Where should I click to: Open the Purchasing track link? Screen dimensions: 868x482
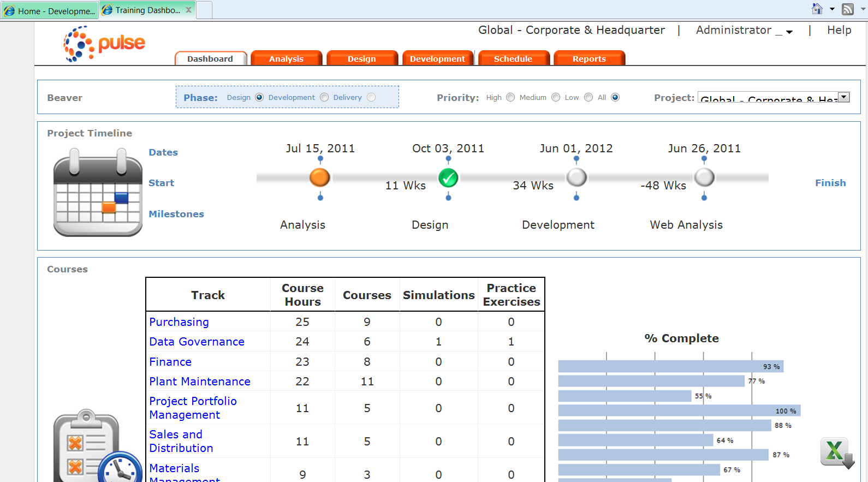coord(179,322)
